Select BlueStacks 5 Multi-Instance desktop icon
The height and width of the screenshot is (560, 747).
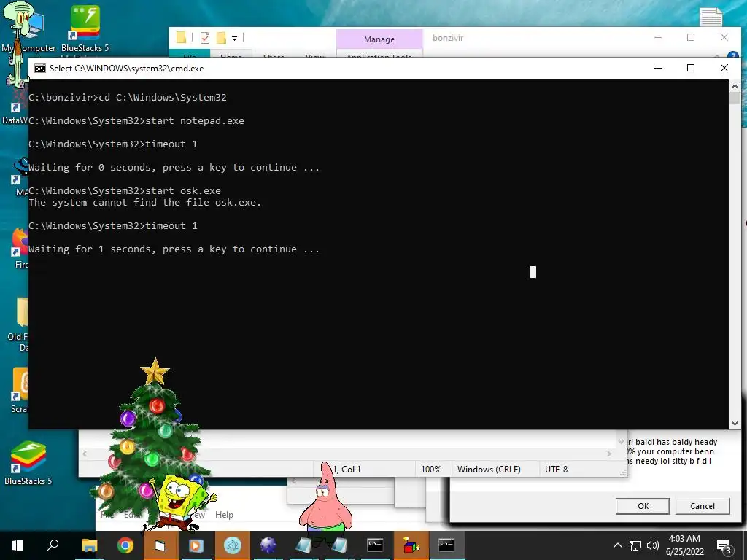[x=85, y=28]
